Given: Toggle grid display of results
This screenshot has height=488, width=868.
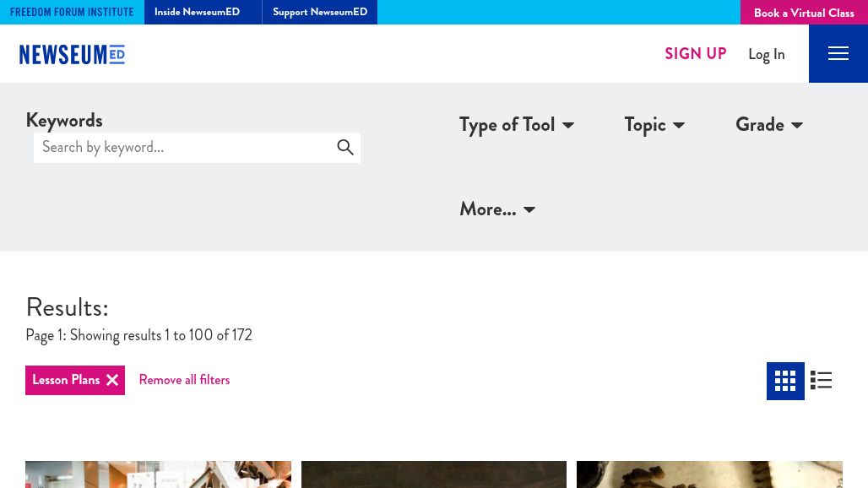Looking at the screenshot, I should (x=785, y=381).
